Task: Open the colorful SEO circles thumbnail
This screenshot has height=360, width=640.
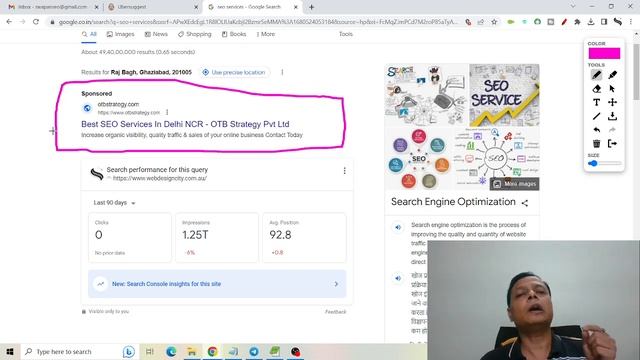Action: click(x=419, y=159)
